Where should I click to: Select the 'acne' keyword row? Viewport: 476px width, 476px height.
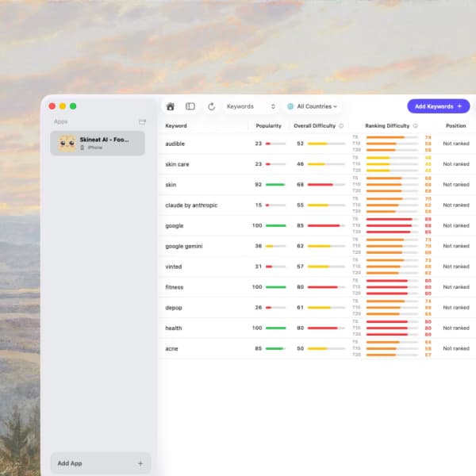tap(317, 348)
